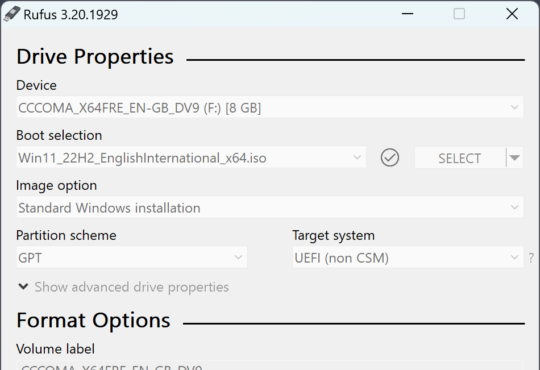540x370 pixels.
Task: Expand Show advanced drive properties
Action: (131, 287)
